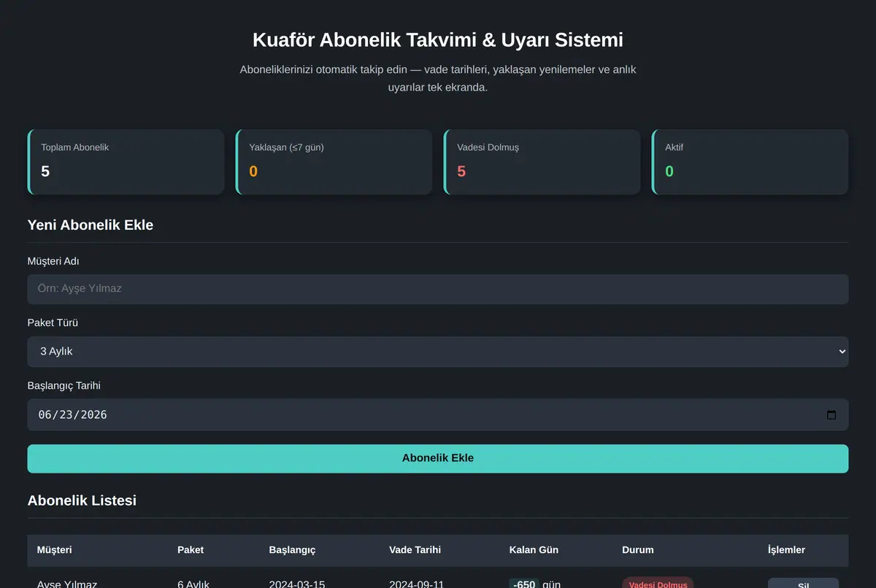Select the Yaklaşan (≤7 gün) stat card
This screenshot has width=876, height=588.
334,162
